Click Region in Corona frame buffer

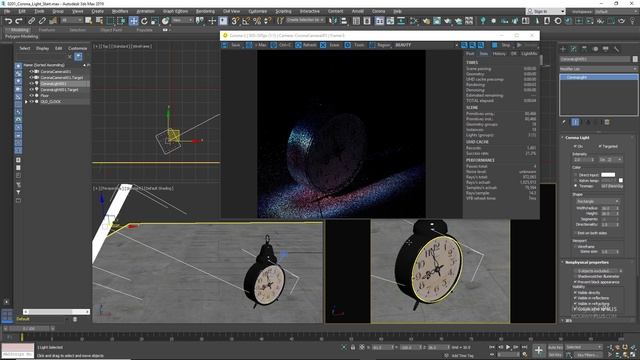380,45
